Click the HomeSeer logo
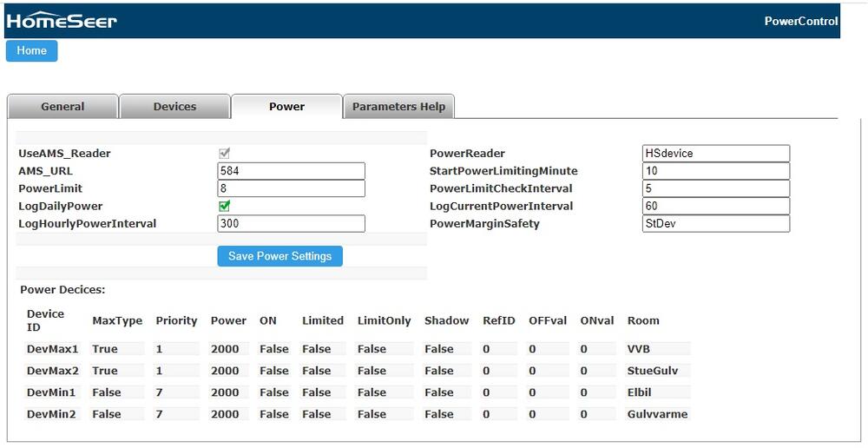Screen dimensions: 868x448 [62, 21]
